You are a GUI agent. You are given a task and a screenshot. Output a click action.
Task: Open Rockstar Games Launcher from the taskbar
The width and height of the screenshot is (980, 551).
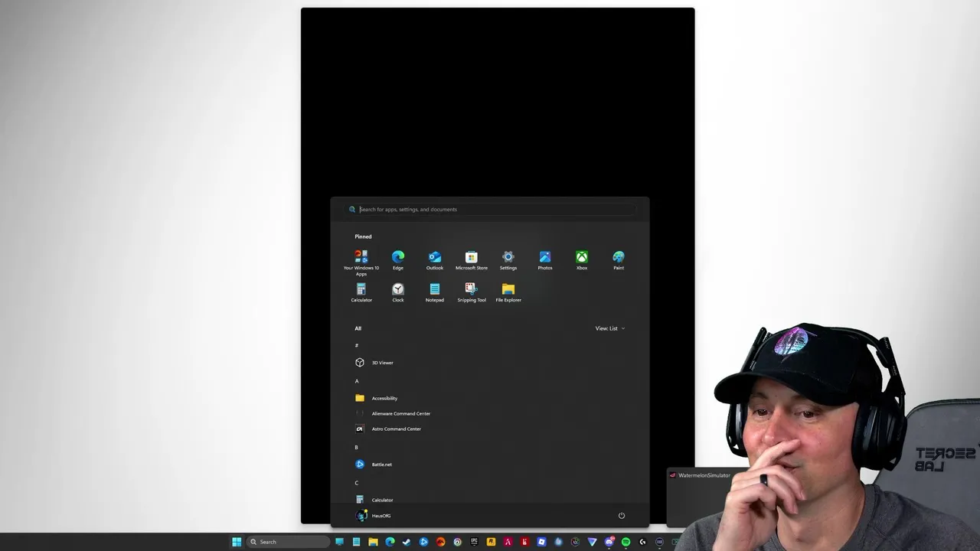491,542
